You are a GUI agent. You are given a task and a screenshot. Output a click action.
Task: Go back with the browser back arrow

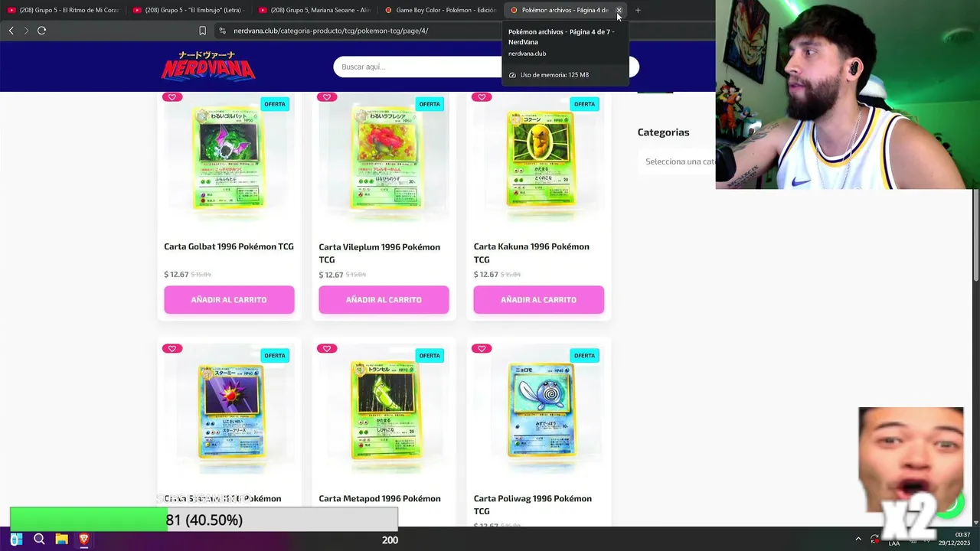point(11,31)
